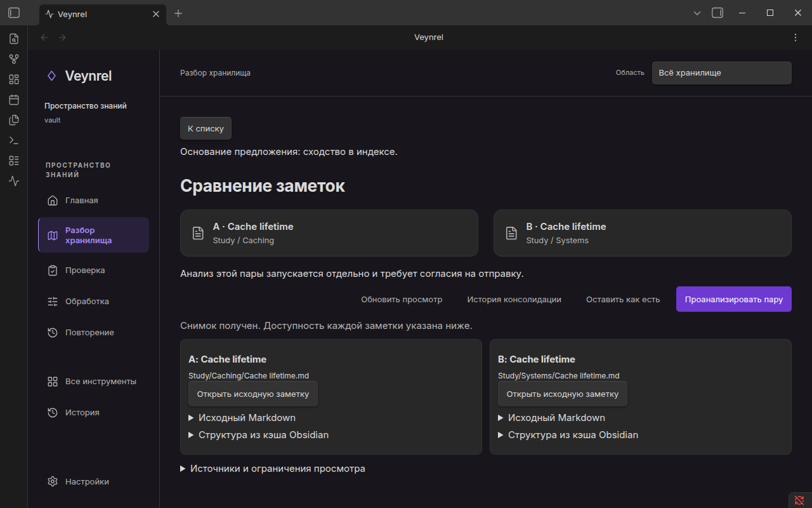Open the tab list dropdown chevron
812x508 pixels.
click(x=697, y=13)
